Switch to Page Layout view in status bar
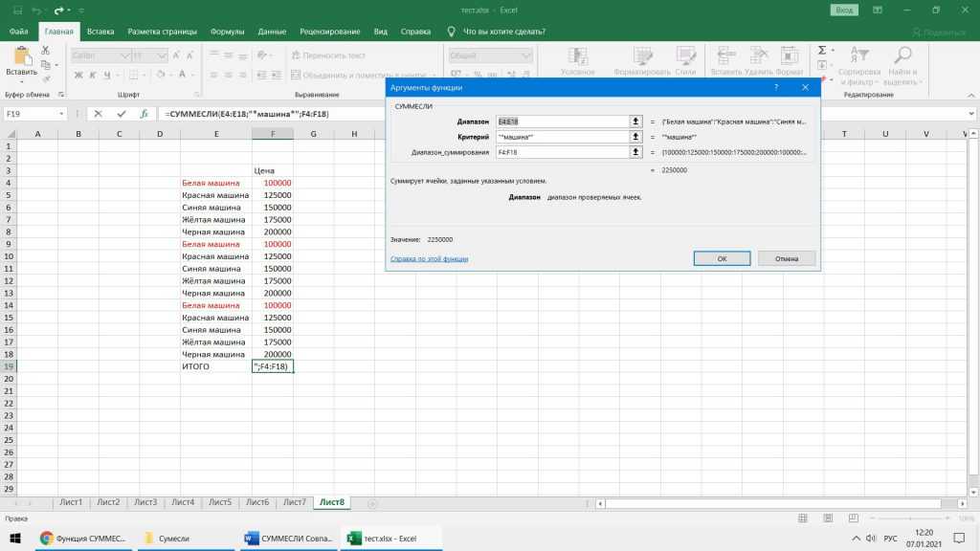 pos(828,518)
